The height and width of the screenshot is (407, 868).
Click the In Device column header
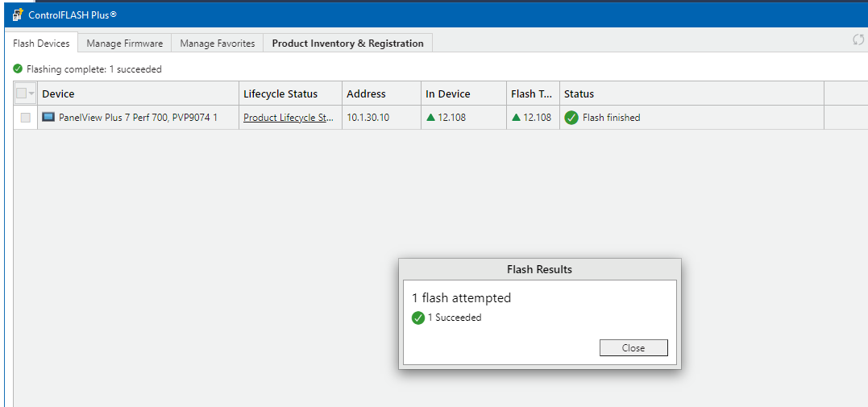point(464,93)
